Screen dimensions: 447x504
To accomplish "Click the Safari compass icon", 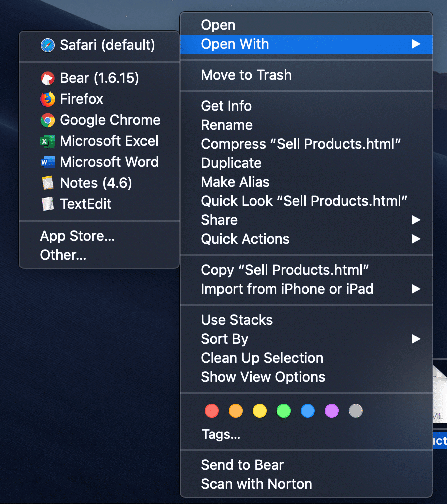I will click(x=48, y=45).
